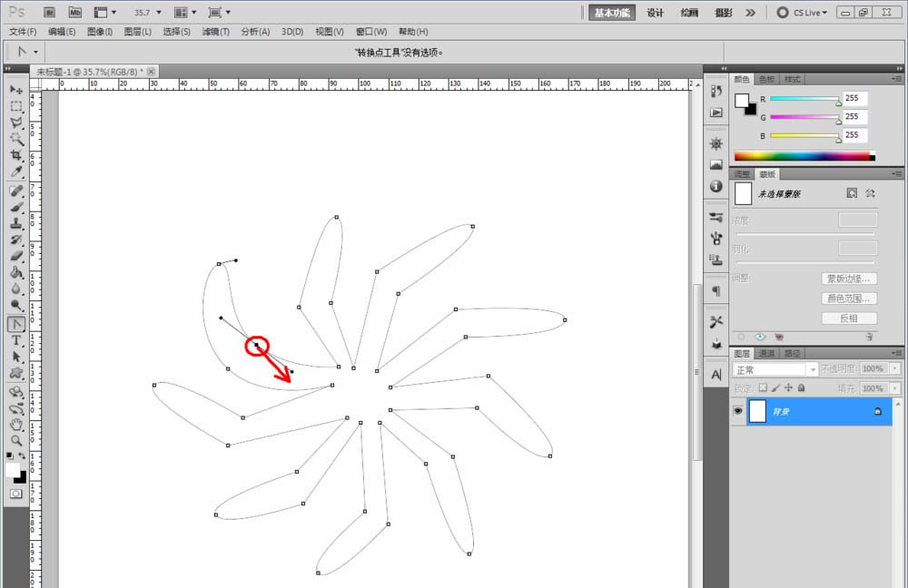
Task: Select the 3D Camera Orbit tool
Action: (x=16, y=408)
